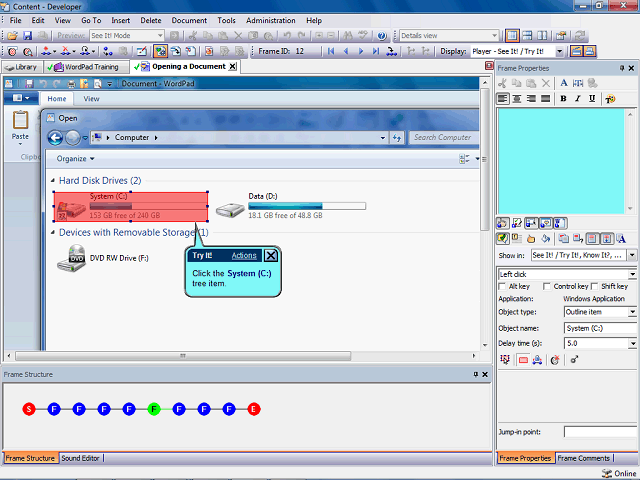Toggle the first highlighted layout view button
Screen dimensions: 640x480
click(512, 36)
